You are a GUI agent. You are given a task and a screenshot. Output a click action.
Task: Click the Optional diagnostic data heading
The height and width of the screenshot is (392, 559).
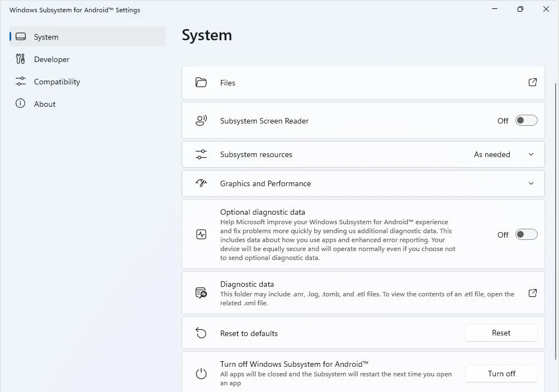coord(262,212)
